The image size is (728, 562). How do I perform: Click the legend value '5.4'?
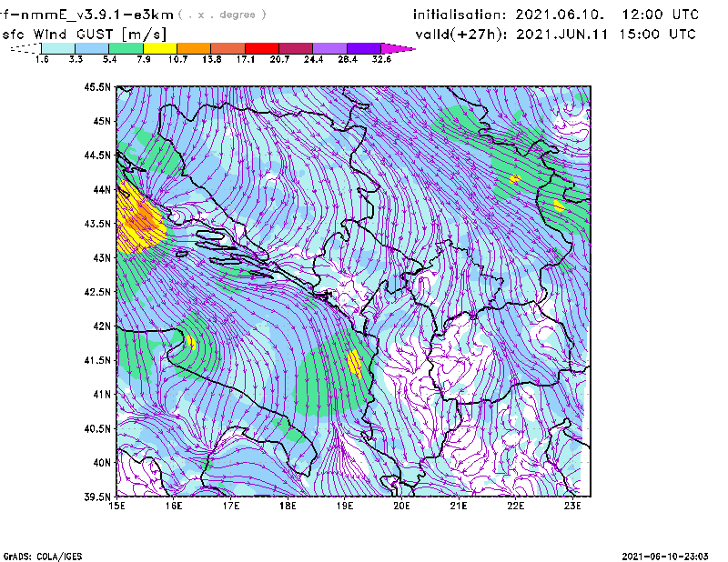(x=109, y=59)
